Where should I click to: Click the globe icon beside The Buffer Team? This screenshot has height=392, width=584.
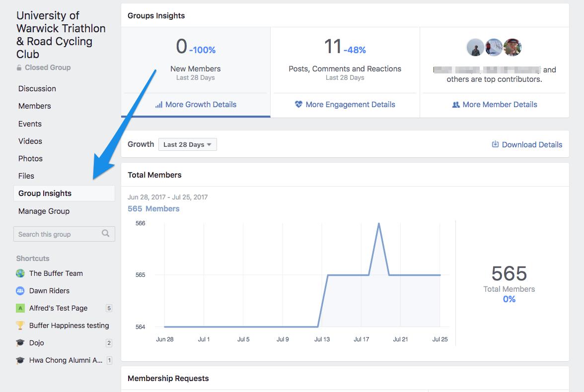pos(20,273)
